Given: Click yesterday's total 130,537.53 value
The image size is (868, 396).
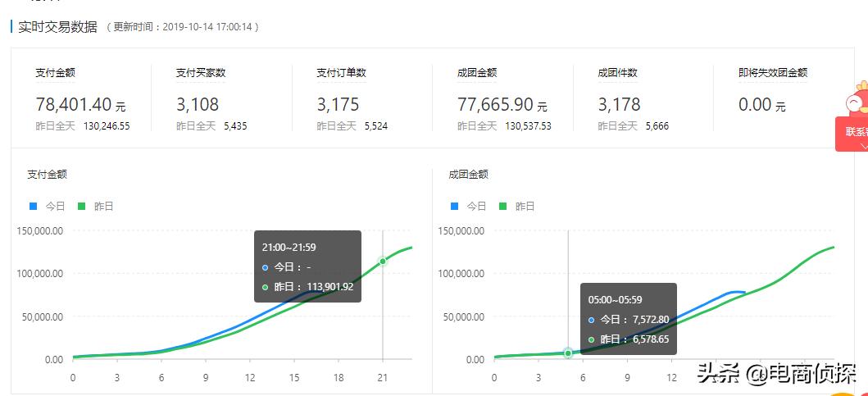Looking at the screenshot, I should point(529,126).
